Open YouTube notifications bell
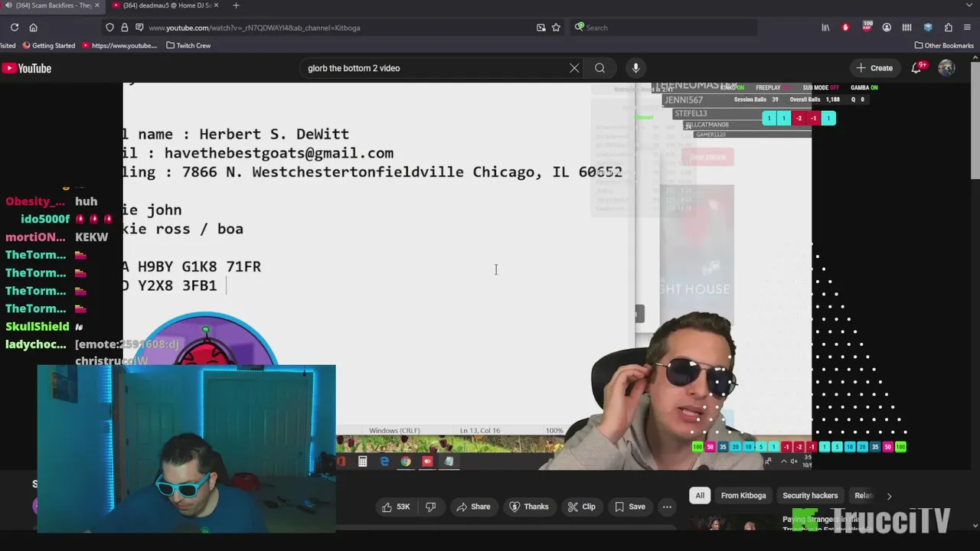Viewport: 980px width, 551px height. click(916, 68)
